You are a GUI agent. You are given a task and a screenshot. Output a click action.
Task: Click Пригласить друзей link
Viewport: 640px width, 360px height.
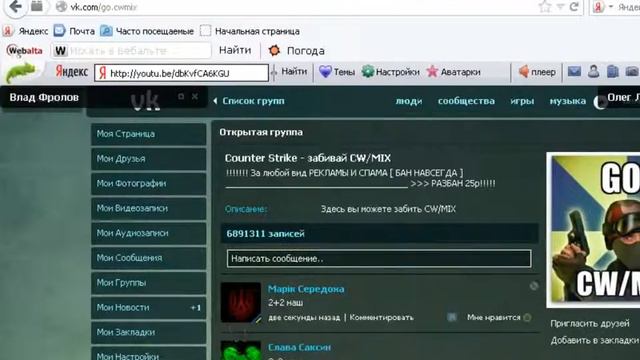pos(590,324)
